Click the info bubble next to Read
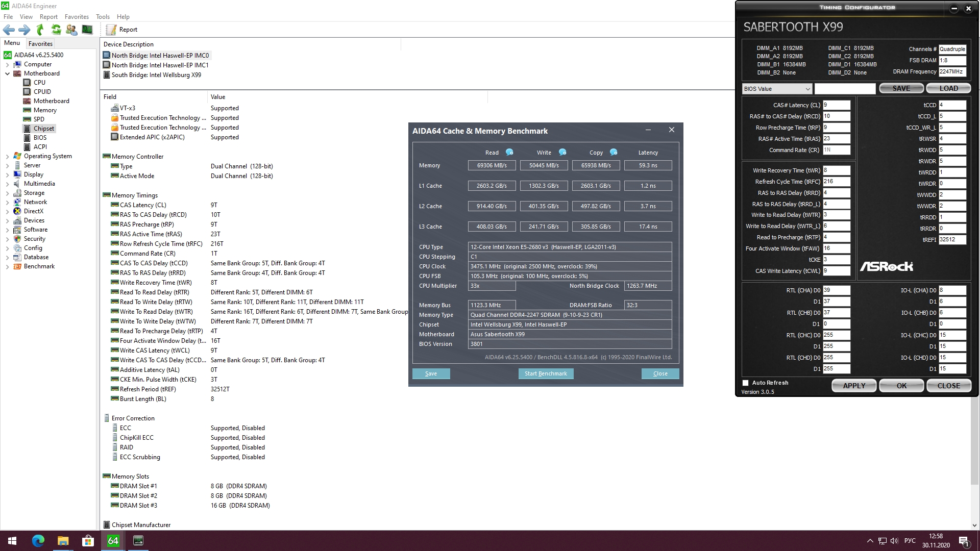The width and height of the screenshot is (980, 551). [x=509, y=152]
